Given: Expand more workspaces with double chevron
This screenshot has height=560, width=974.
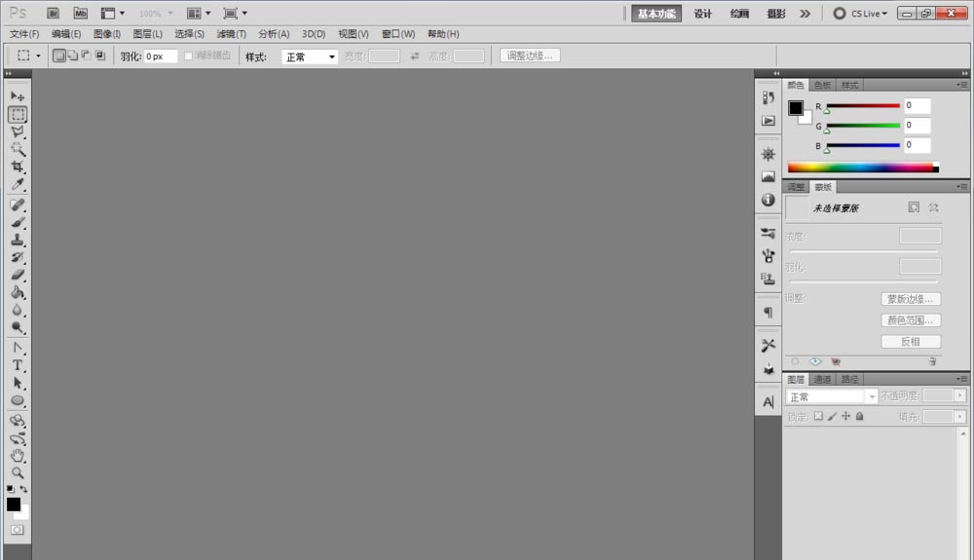Looking at the screenshot, I should point(805,13).
